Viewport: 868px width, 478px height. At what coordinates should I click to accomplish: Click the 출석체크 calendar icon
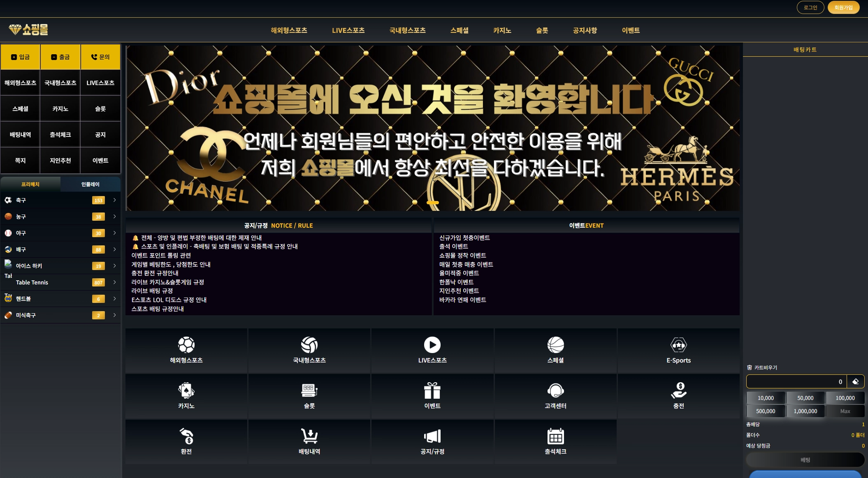pos(555,436)
